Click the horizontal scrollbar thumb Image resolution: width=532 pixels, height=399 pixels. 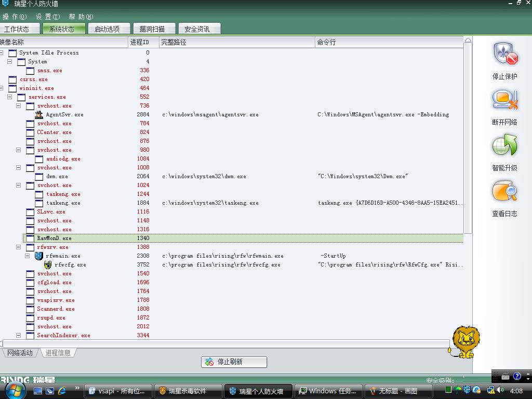(x=226, y=343)
